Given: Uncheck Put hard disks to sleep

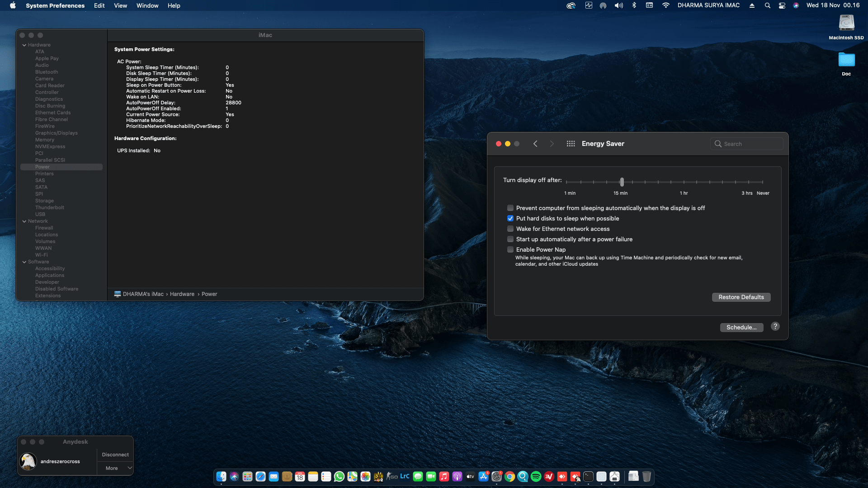Looking at the screenshot, I should (x=510, y=219).
